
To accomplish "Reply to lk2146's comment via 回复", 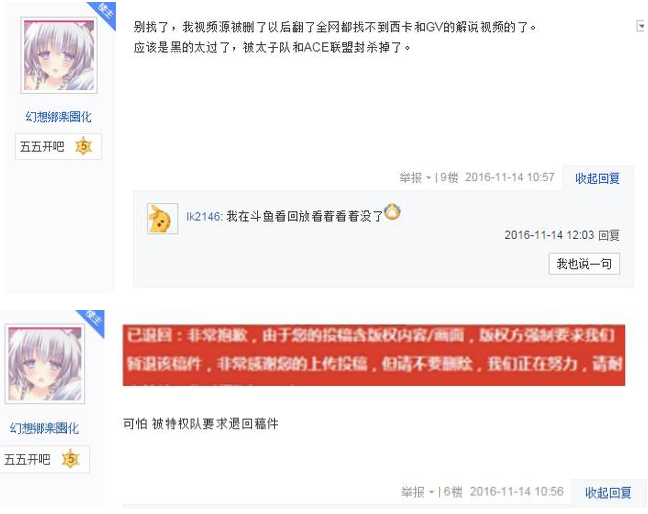I will click(x=609, y=235).
